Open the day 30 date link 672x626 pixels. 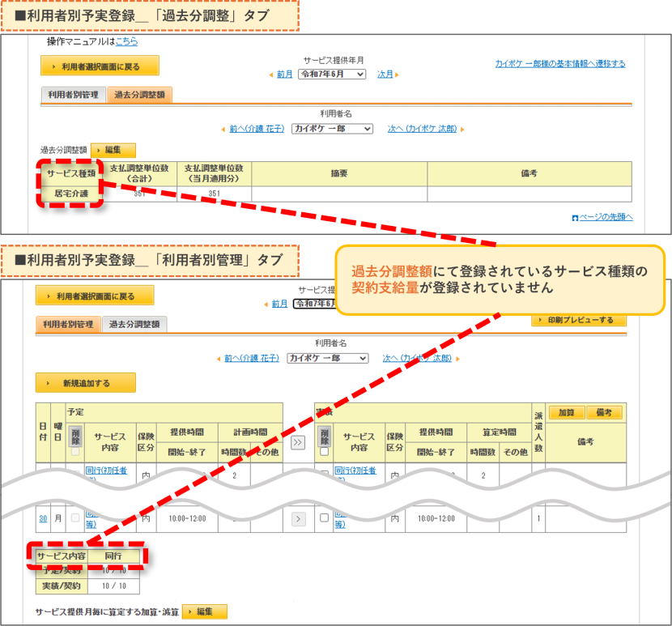[x=43, y=519]
